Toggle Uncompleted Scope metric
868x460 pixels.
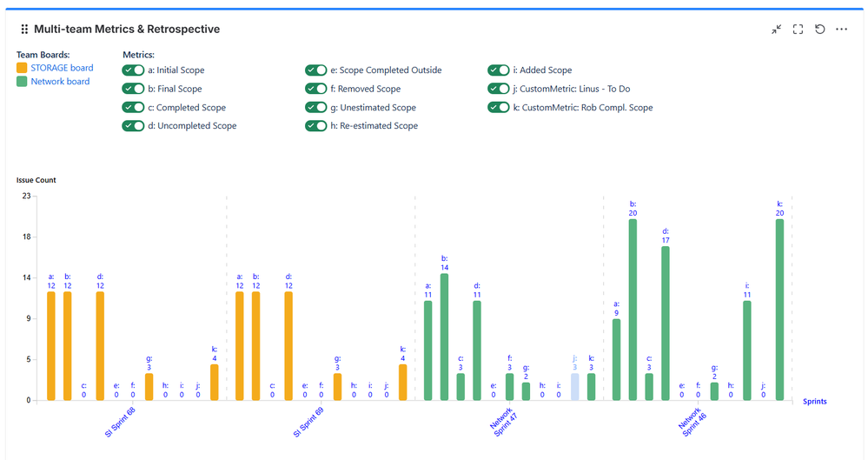point(133,126)
